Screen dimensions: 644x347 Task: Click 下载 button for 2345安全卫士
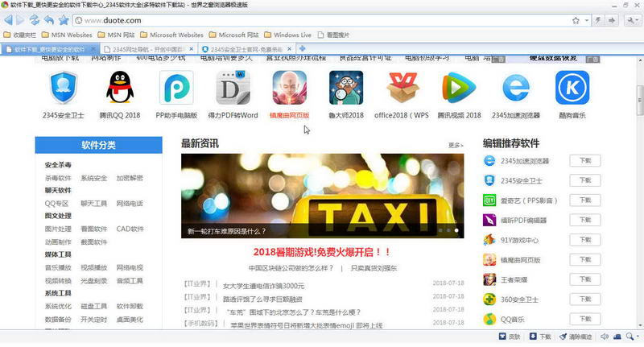point(585,180)
